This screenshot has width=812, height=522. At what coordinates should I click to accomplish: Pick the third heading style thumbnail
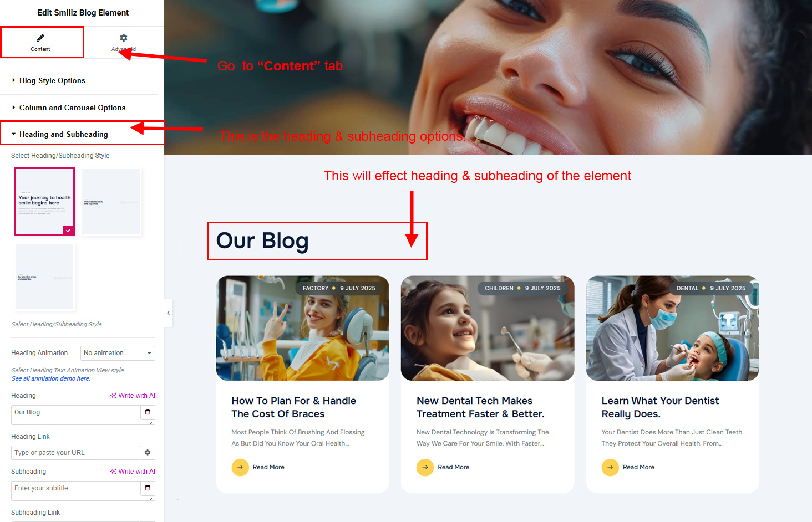[x=44, y=277]
